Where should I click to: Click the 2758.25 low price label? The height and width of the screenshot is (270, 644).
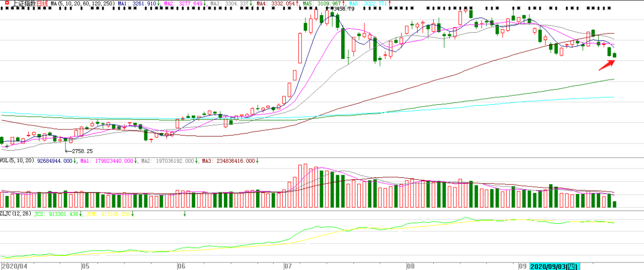(83, 151)
